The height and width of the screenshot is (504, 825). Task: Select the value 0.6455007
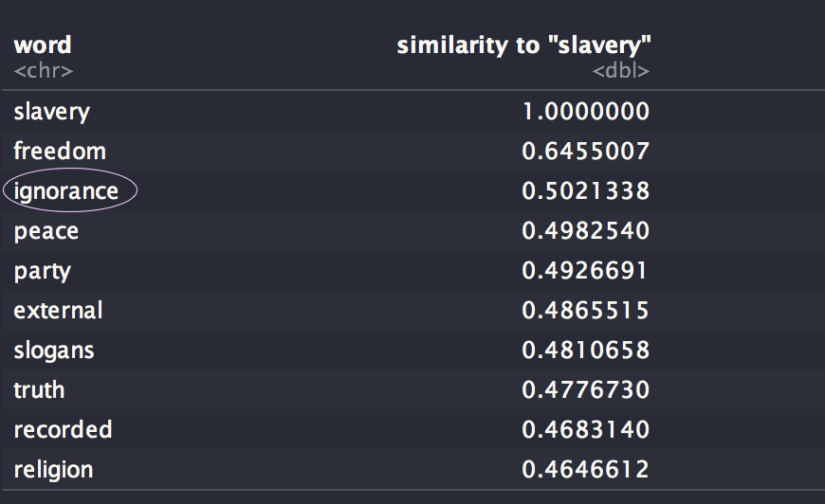tap(585, 152)
